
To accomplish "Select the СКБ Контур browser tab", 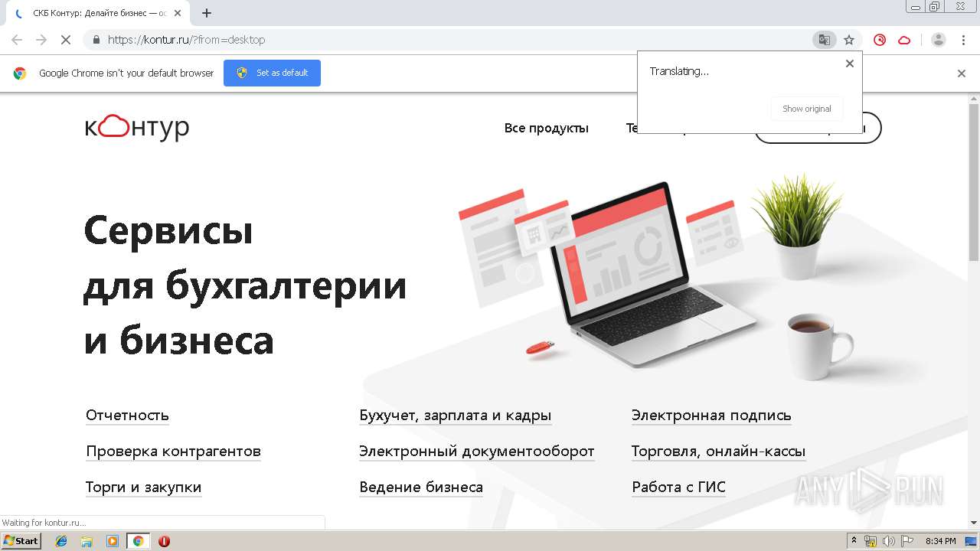I will click(98, 13).
